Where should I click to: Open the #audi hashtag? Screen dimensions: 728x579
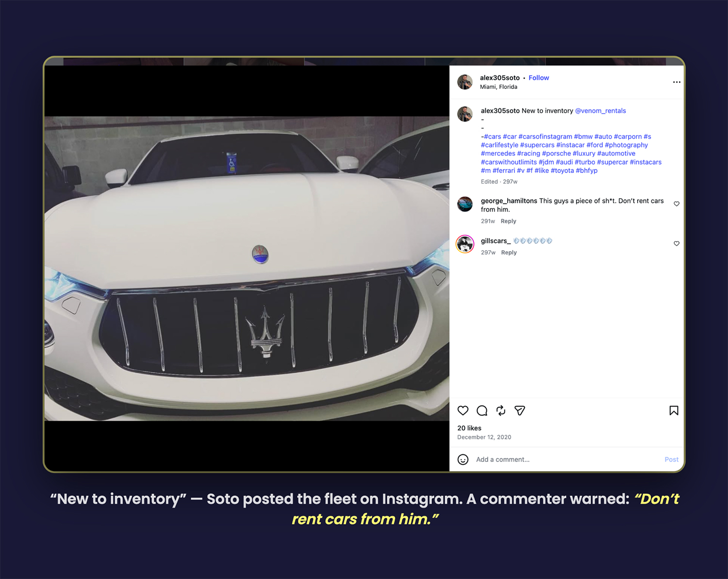point(564,162)
